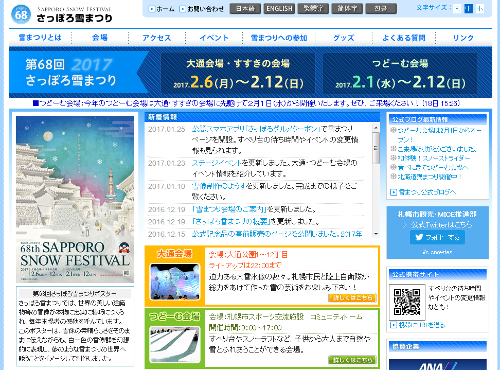Click つどーむ会場 details green button

coord(352,360)
